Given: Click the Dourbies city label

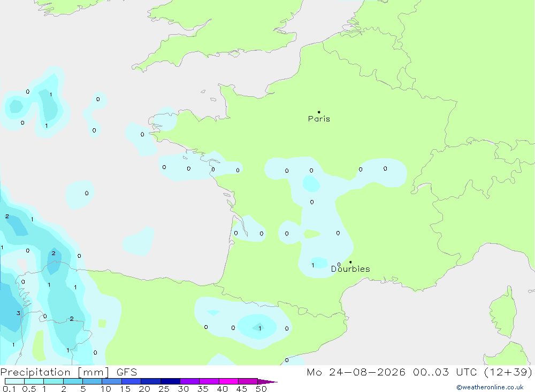Looking at the screenshot, I should [x=350, y=269].
